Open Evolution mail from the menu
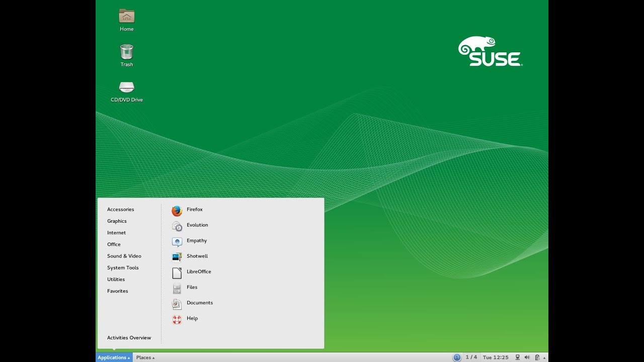This screenshot has width=644, height=362. [x=190, y=225]
